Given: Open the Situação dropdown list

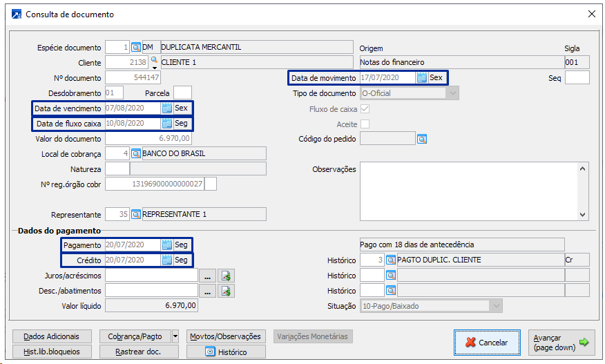Looking at the screenshot, I should click(x=495, y=306).
